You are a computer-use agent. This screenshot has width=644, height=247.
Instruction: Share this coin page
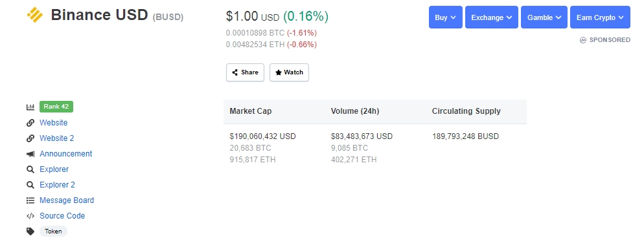tap(245, 72)
